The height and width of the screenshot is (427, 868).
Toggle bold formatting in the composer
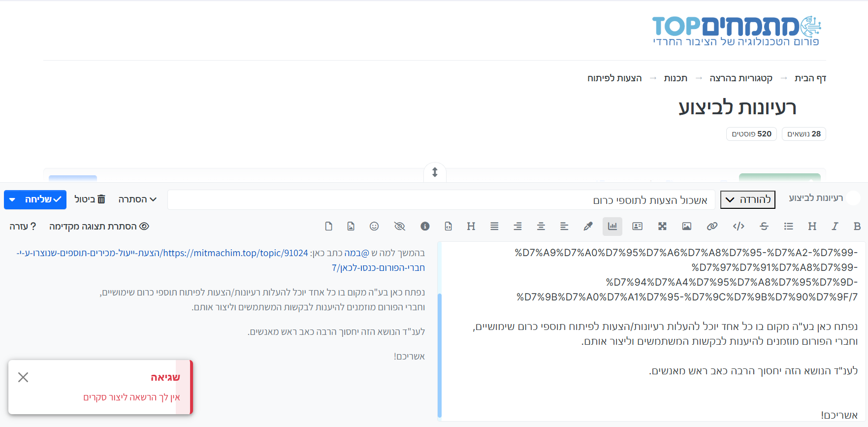click(857, 226)
